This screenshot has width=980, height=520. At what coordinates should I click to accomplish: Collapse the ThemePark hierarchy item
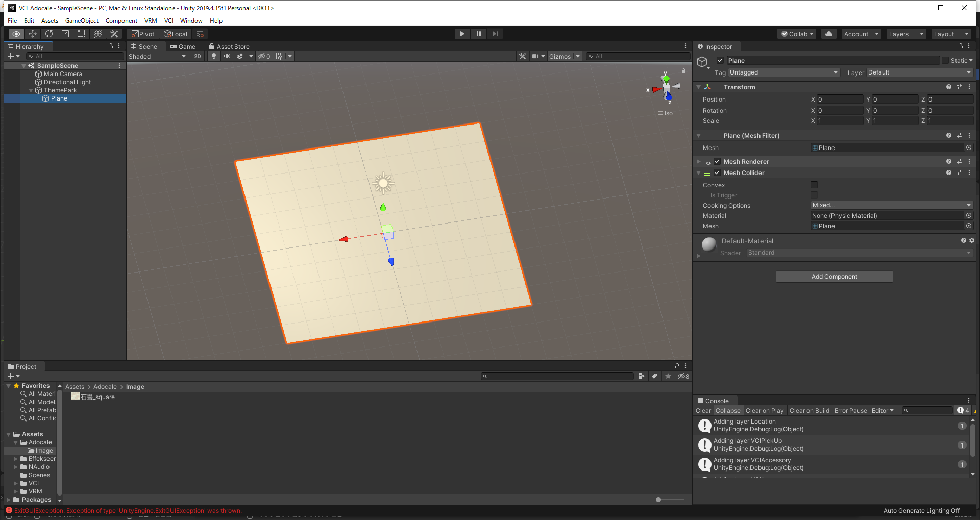click(31, 90)
